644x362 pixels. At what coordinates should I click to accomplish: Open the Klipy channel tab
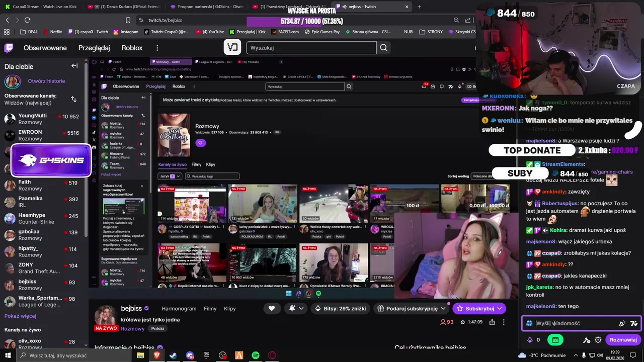pyautogui.click(x=229, y=308)
